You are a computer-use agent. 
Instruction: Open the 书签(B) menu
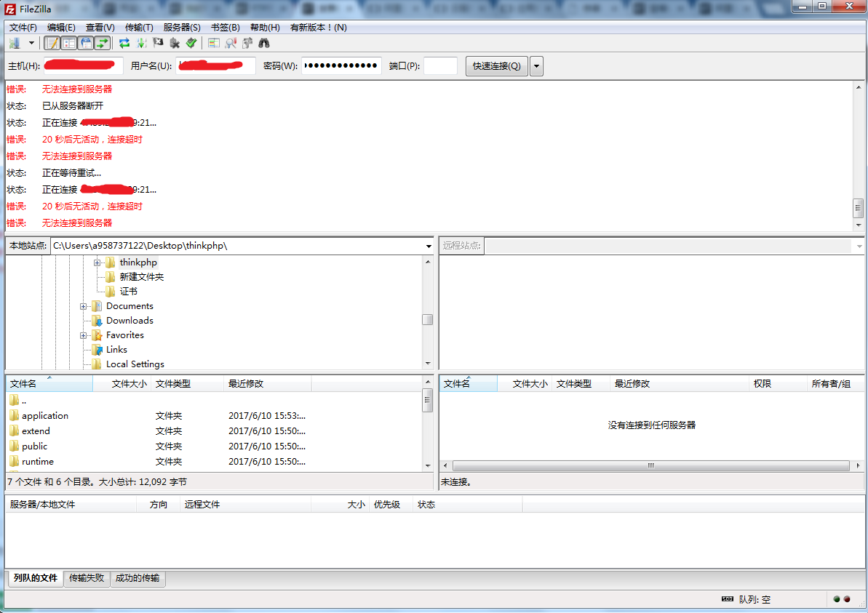[x=226, y=28]
